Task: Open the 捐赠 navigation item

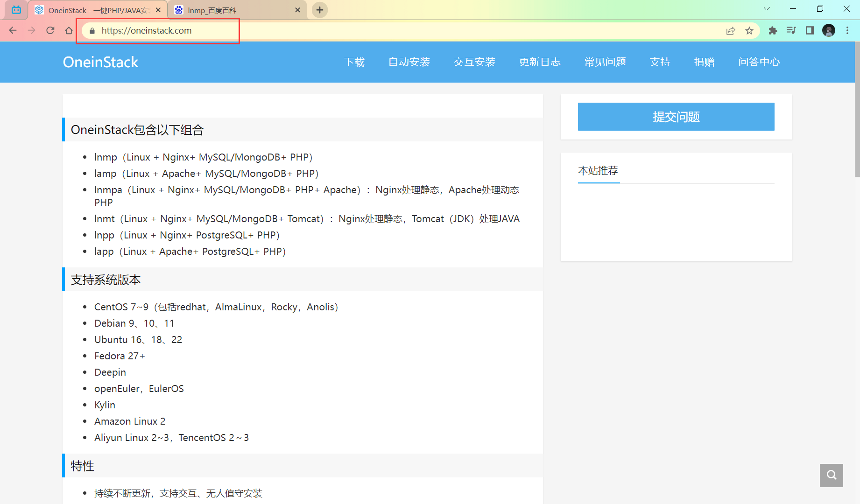Action: coord(705,62)
